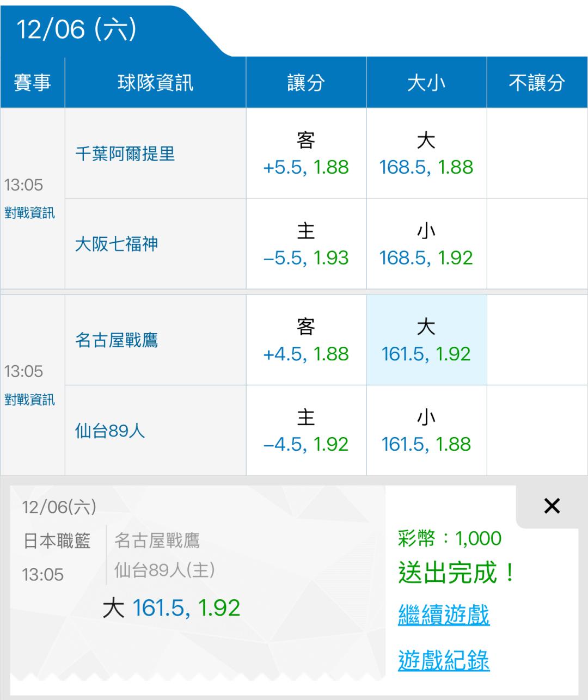Image resolution: width=588 pixels, height=700 pixels.
Task: Select away +5.5 handicap for 千葉阿爾提里
Action: click(306, 154)
